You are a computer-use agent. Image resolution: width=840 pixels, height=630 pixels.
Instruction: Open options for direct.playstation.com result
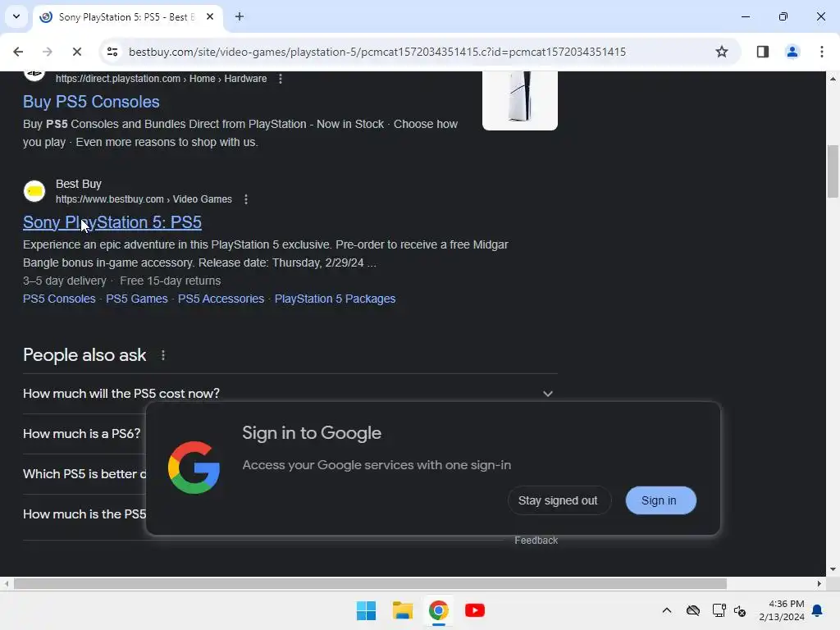pyautogui.click(x=281, y=79)
